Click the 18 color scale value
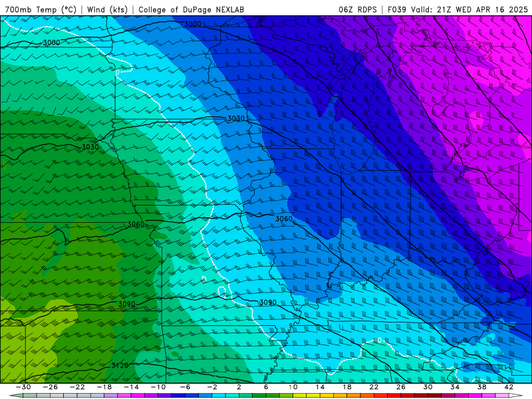The image size is (532, 399). [346, 387]
